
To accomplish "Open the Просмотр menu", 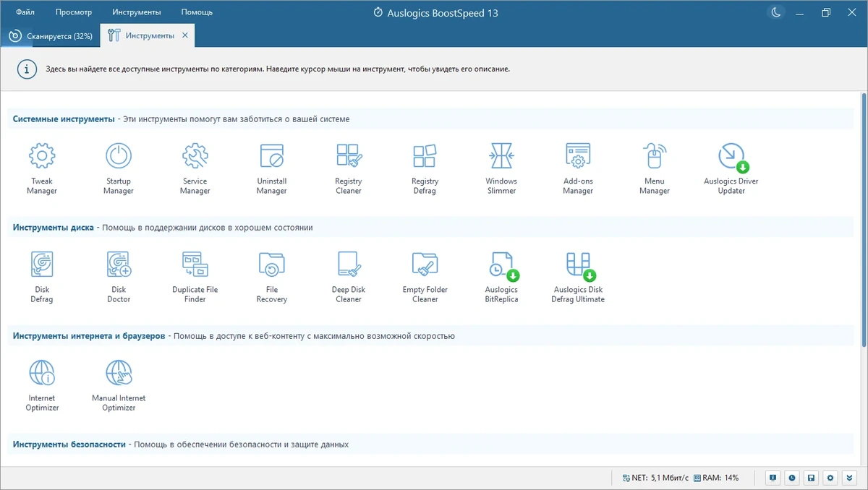I will (x=73, y=12).
